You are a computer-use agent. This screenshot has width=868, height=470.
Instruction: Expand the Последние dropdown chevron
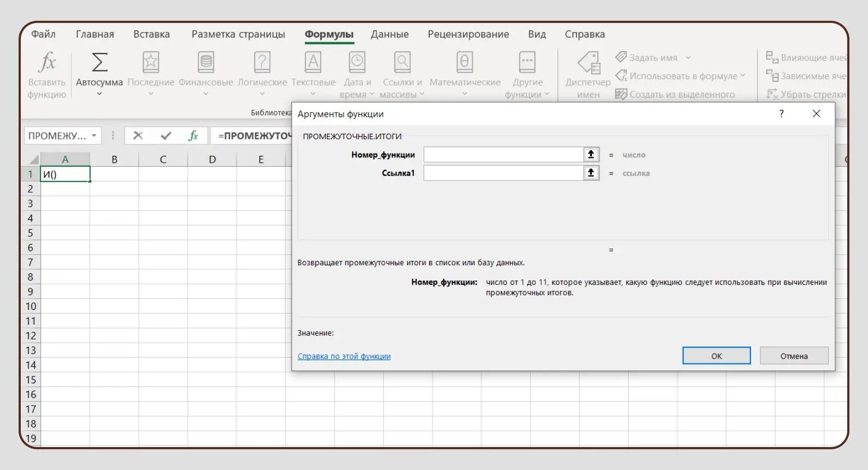[x=151, y=94]
